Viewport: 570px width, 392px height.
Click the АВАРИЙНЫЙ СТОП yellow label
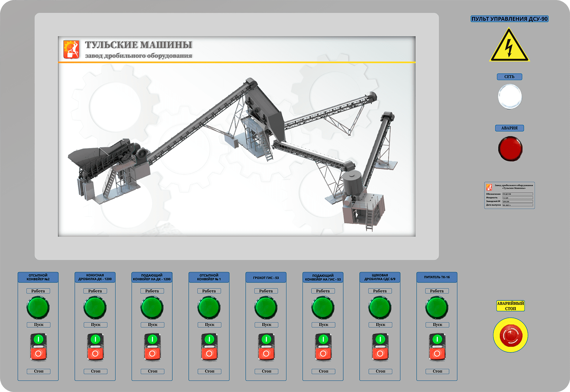pos(510,306)
